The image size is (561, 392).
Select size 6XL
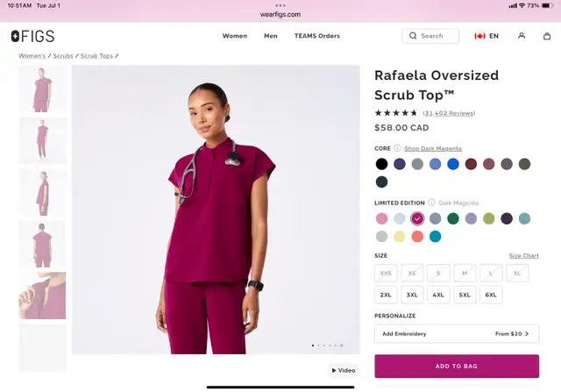[491, 295]
